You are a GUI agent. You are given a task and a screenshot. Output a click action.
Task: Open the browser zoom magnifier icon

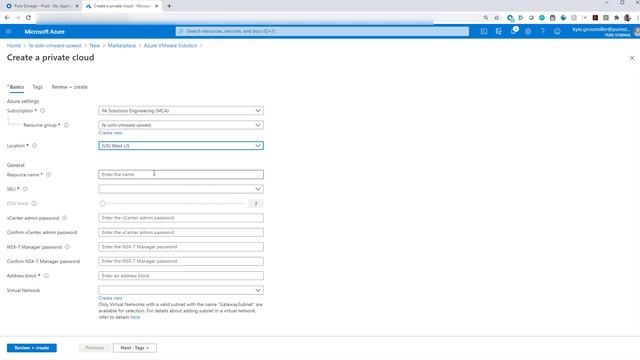pyautogui.click(x=486, y=18)
